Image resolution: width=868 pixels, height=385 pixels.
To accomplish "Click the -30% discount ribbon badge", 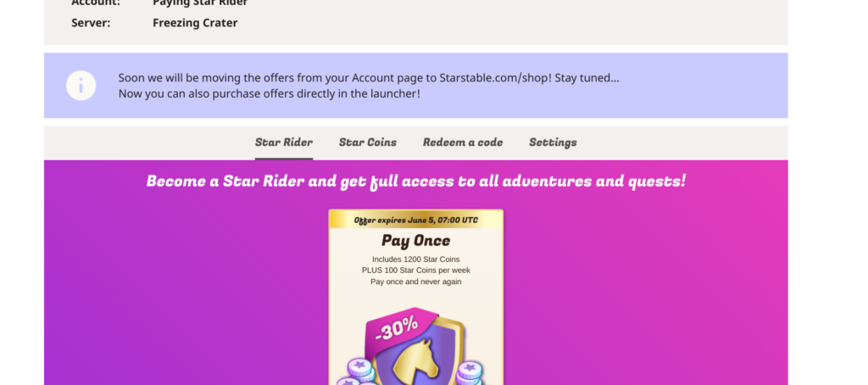I will [397, 329].
